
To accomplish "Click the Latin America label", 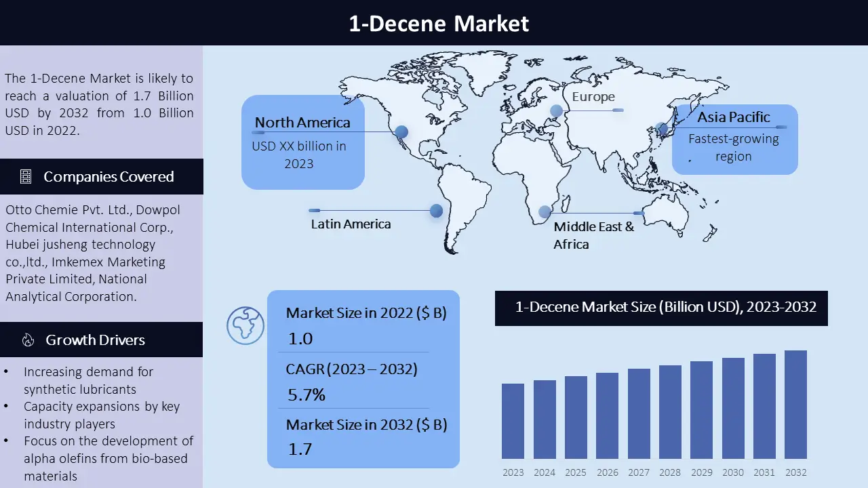I will click(x=351, y=224).
